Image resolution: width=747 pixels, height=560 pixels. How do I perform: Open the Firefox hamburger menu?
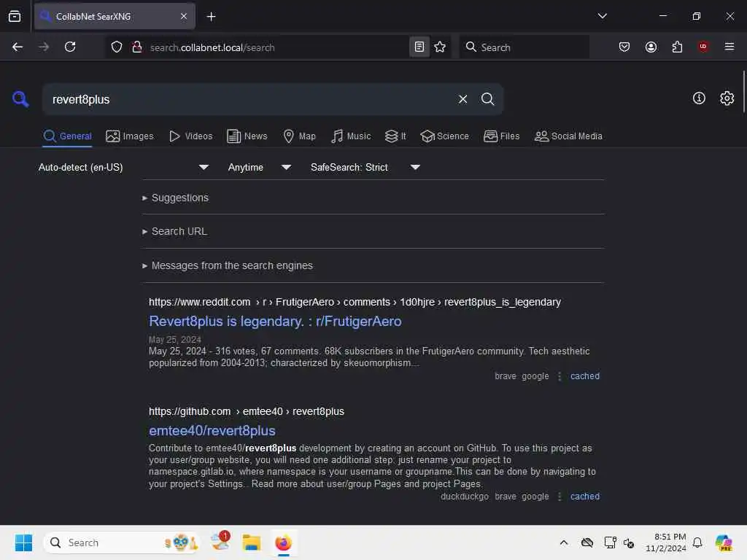click(x=729, y=47)
